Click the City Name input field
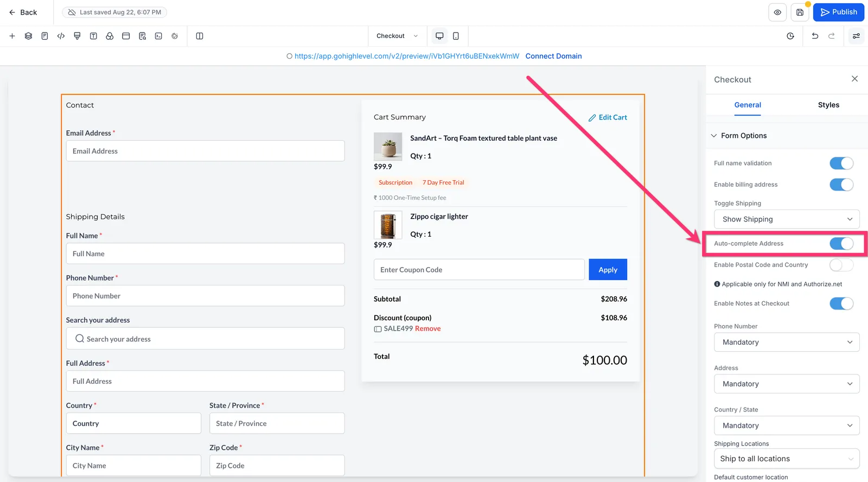The height and width of the screenshot is (482, 868). coord(133,466)
